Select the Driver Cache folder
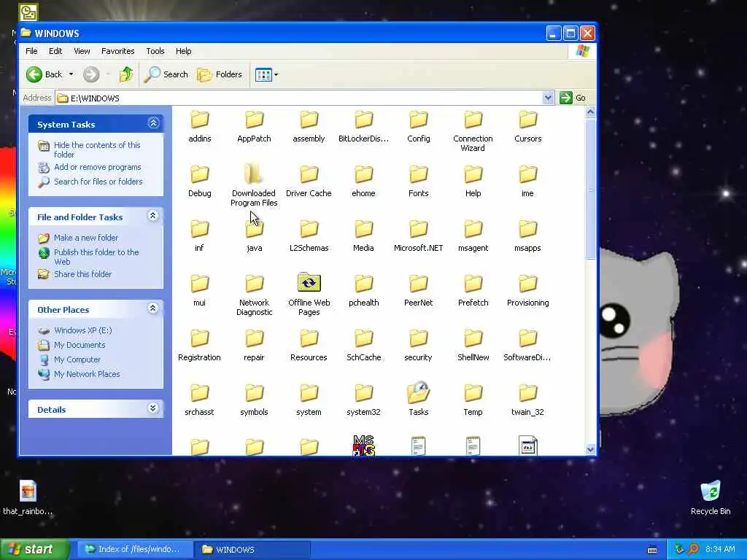The image size is (747, 560). click(x=309, y=182)
